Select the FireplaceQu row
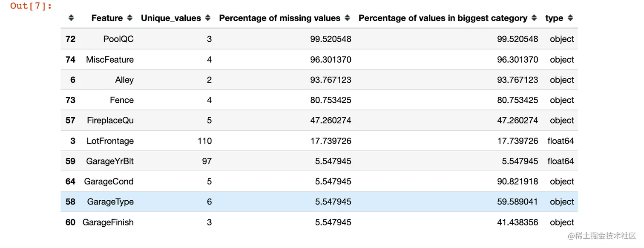644x248 pixels. click(319, 121)
